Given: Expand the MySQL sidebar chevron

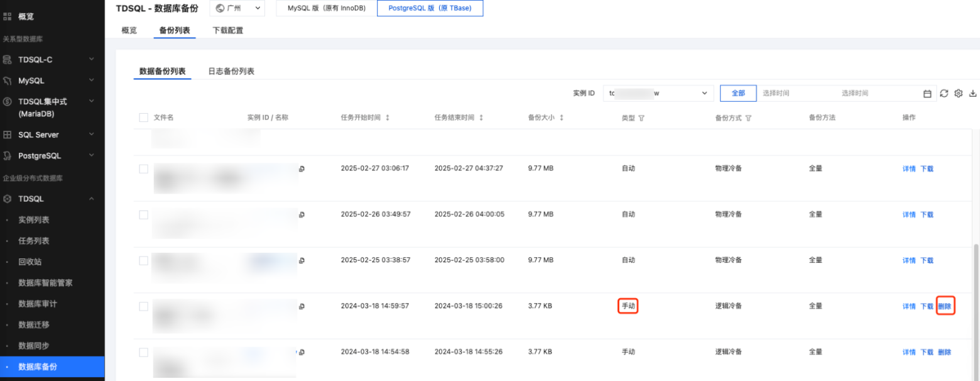Looking at the screenshot, I should pos(92,80).
